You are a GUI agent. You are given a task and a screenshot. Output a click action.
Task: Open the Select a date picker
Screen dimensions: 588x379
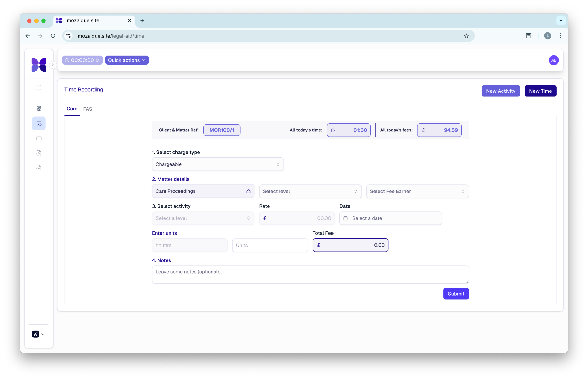[x=390, y=218]
